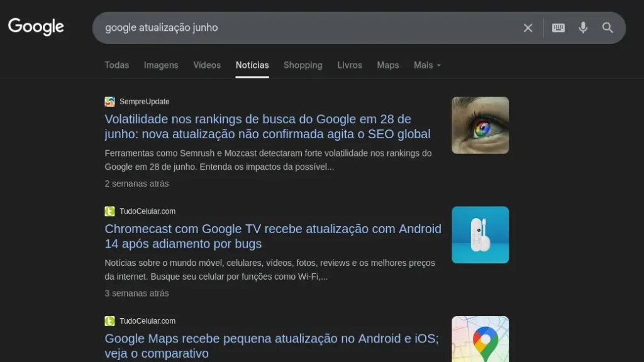The image size is (644, 362).
Task: Open the on-screen keyboard icon
Action: (557, 28)
